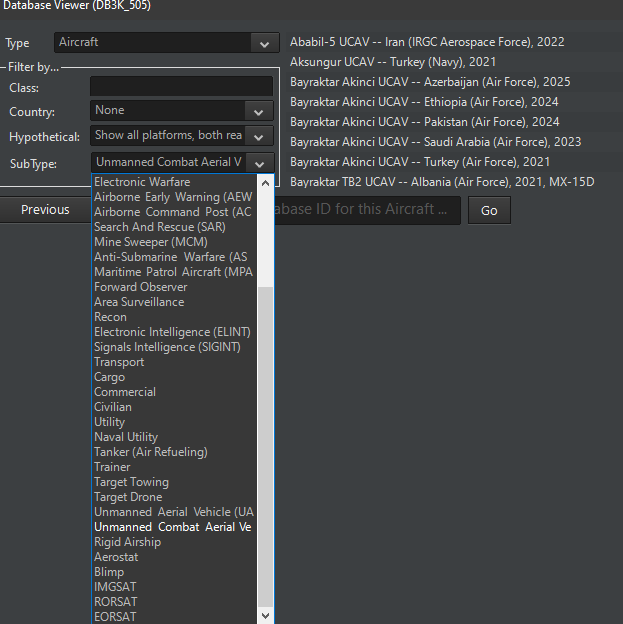Choose Target Towing subtype
The width and height of the screenshot is (623, 624).
click(x=174, y=482)
